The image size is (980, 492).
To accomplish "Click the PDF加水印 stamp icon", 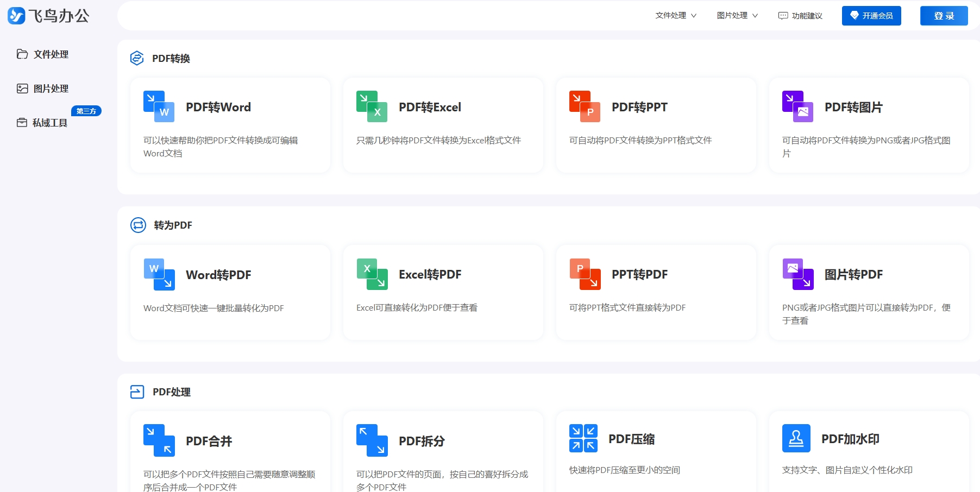I will [796, 438].
